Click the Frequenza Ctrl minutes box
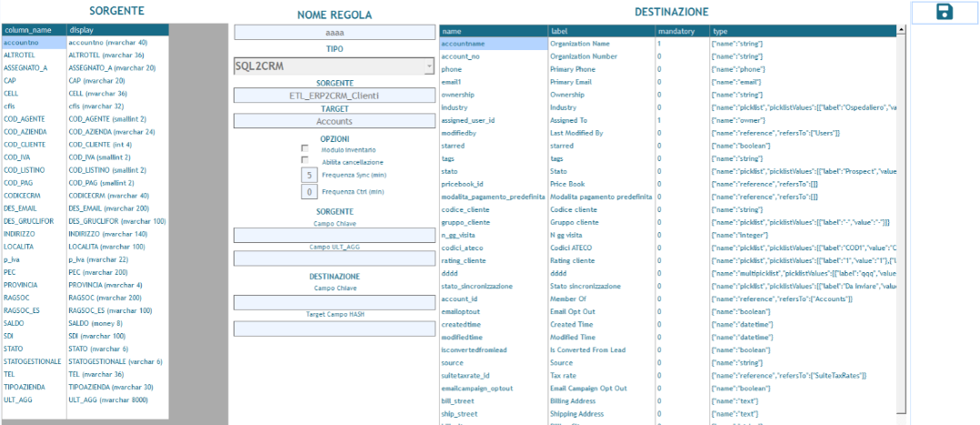This screenshot has width=980, height=425. [309, 191]
